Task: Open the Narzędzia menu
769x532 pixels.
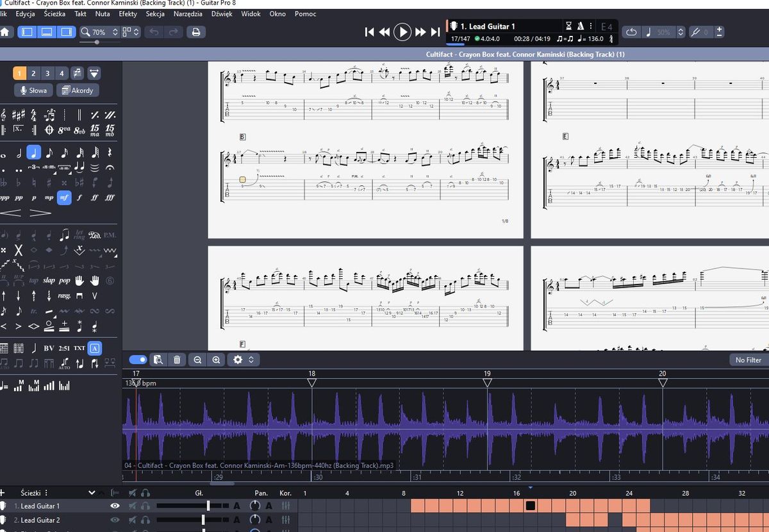Action: click(188, 13)
